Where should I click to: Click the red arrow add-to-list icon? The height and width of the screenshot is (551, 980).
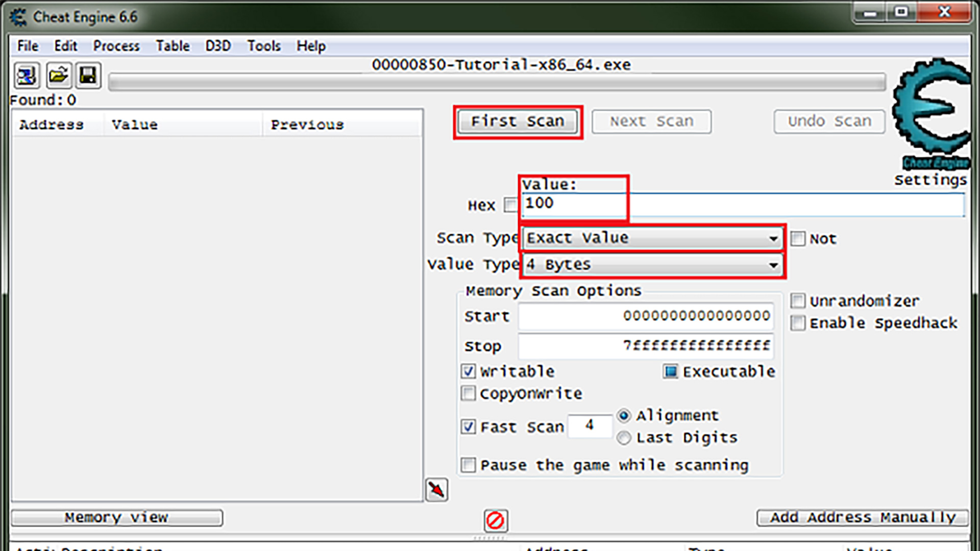[437, 490]
